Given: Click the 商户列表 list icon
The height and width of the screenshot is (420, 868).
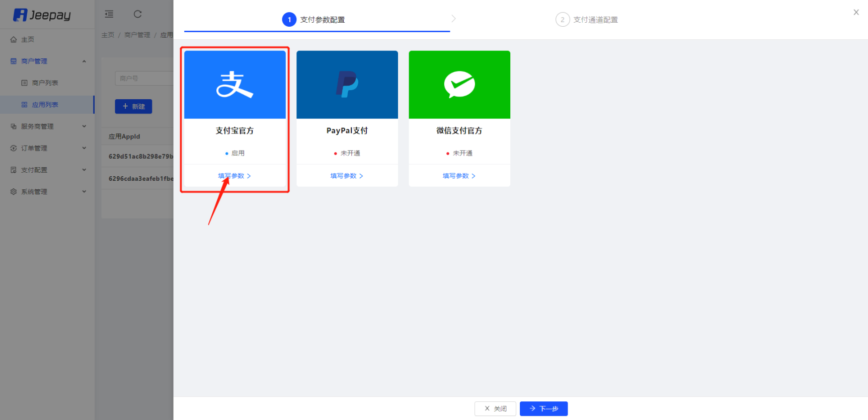Looking at the screenshot, I should [24, 83].
